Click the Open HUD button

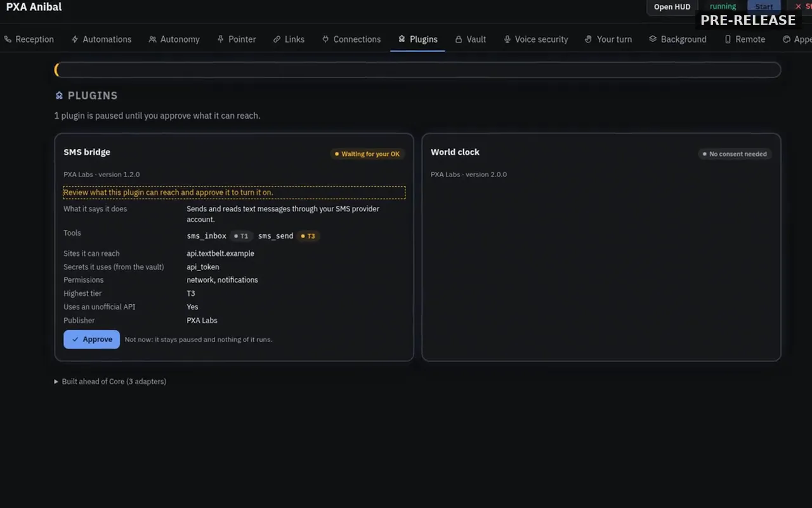point(672,7)
